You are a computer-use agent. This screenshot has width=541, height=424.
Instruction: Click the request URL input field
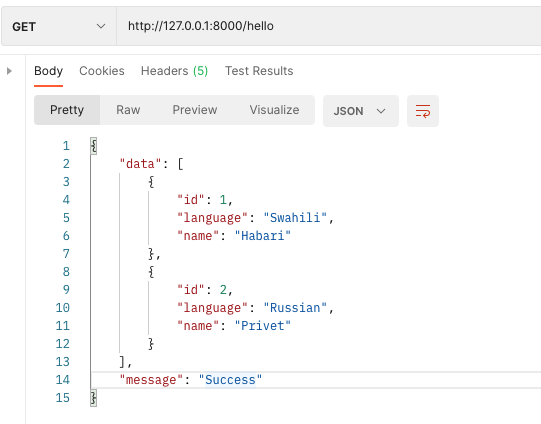pyautogui.click(x=329, y=26)
